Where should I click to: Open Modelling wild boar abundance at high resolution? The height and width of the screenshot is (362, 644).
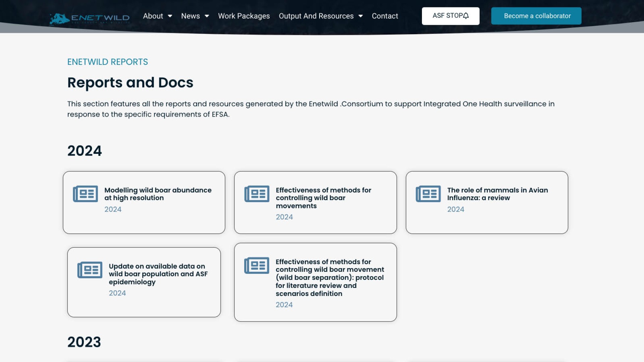(158, 194)
